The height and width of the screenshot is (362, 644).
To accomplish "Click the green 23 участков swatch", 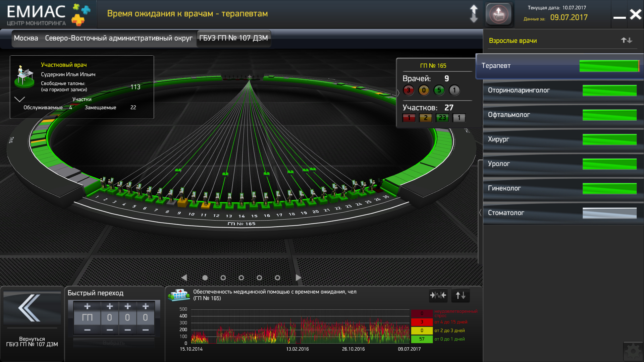I will [442, 118].
